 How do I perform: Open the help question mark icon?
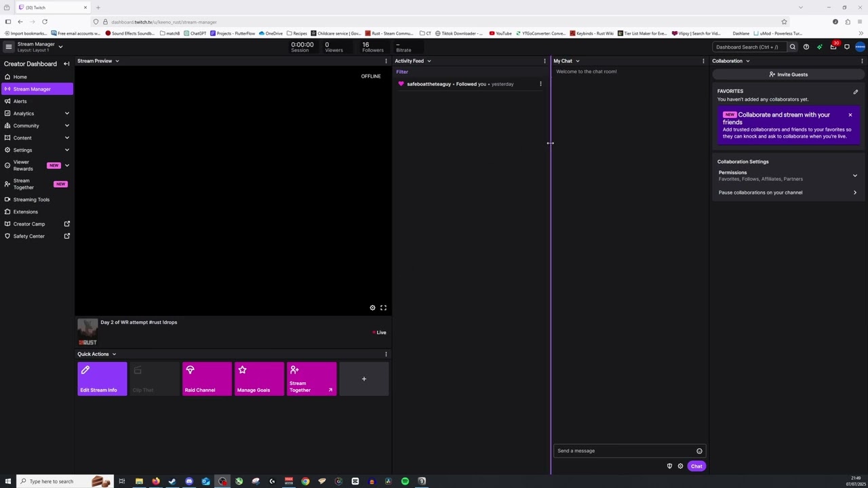[x=806, y=47]
